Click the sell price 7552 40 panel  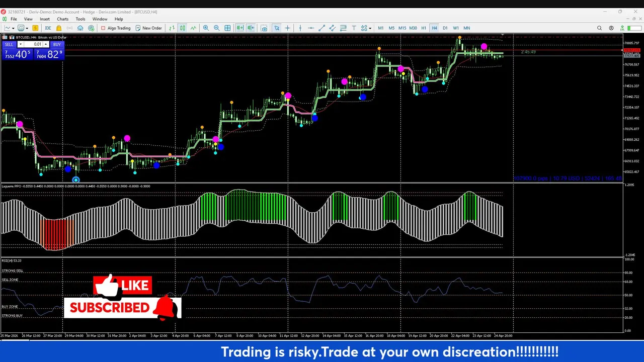[x=17, y=54]
